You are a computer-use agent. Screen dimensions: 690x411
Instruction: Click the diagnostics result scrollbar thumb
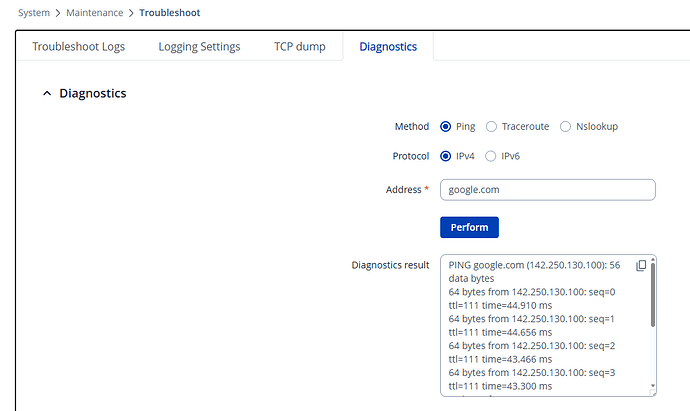point(653,295)
